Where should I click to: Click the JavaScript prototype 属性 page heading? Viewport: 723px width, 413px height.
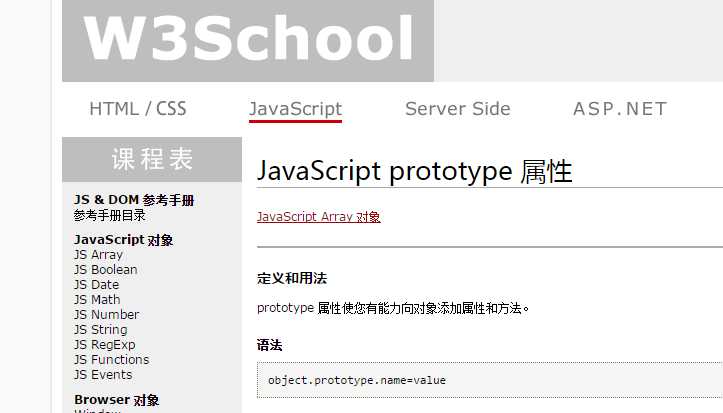414,171
